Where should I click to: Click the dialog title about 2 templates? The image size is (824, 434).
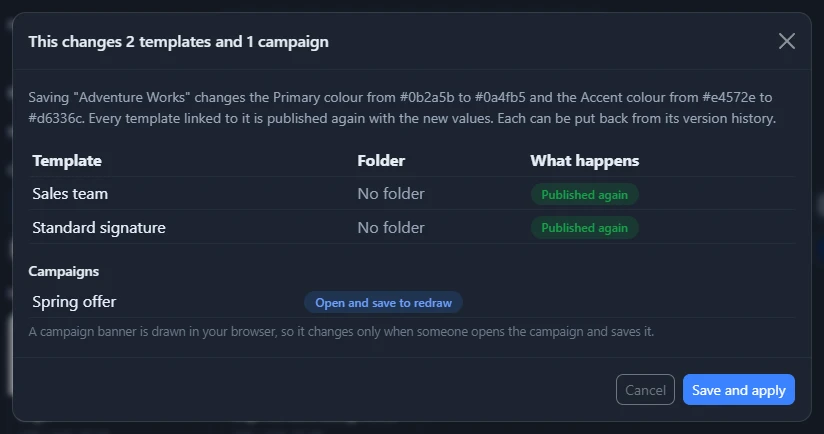(178, 42)
